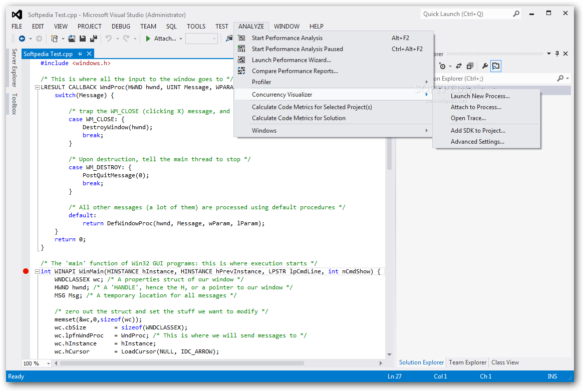Click the Undo toolbar icon
The image size is (584, 392).
click(x=109, y=39)
